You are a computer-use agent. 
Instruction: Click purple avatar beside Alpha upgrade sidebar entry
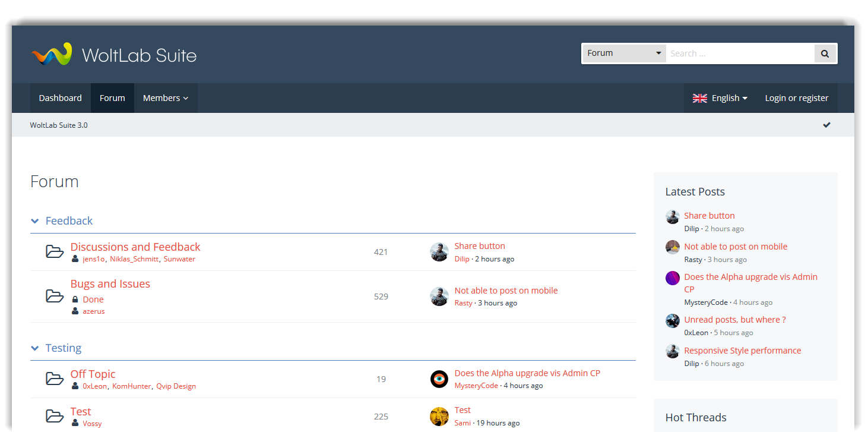click(673, 278)
